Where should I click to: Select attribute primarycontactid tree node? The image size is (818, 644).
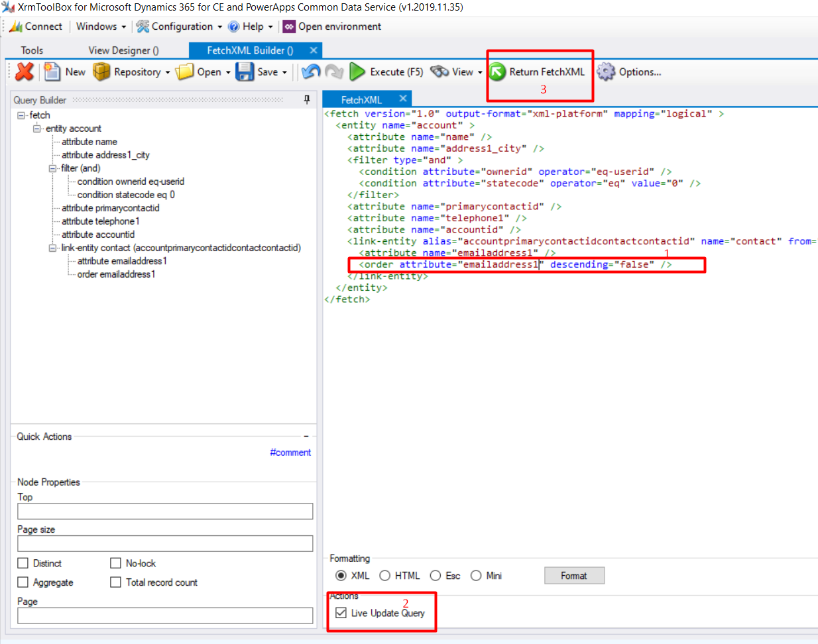coord(111,208)
